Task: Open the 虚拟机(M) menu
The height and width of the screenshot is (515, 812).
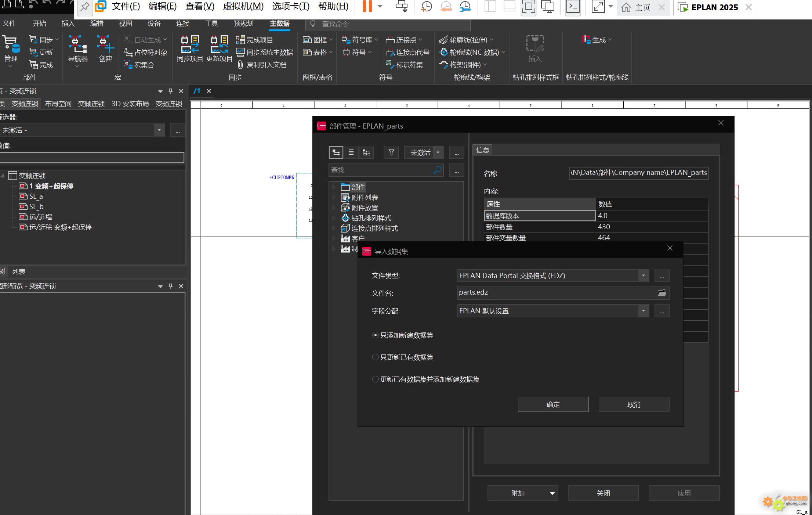Action: pyautogui.click(x=243, y=7)
